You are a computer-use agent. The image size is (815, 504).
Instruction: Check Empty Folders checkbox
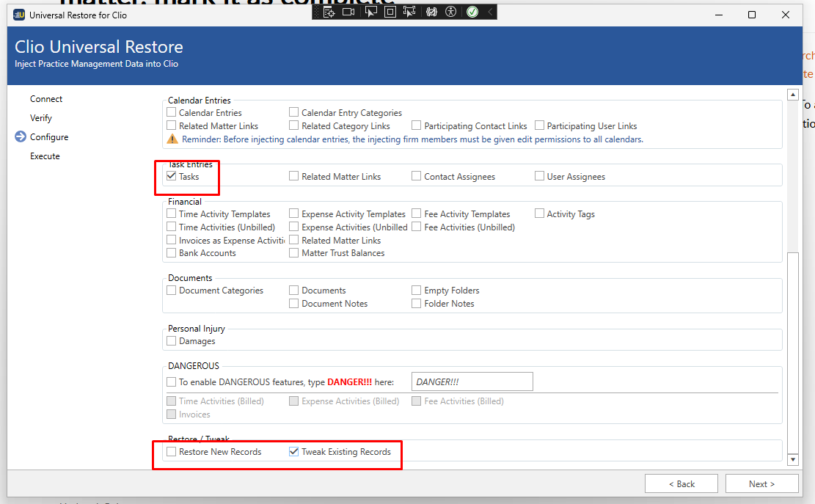click(x=417, y=290)
